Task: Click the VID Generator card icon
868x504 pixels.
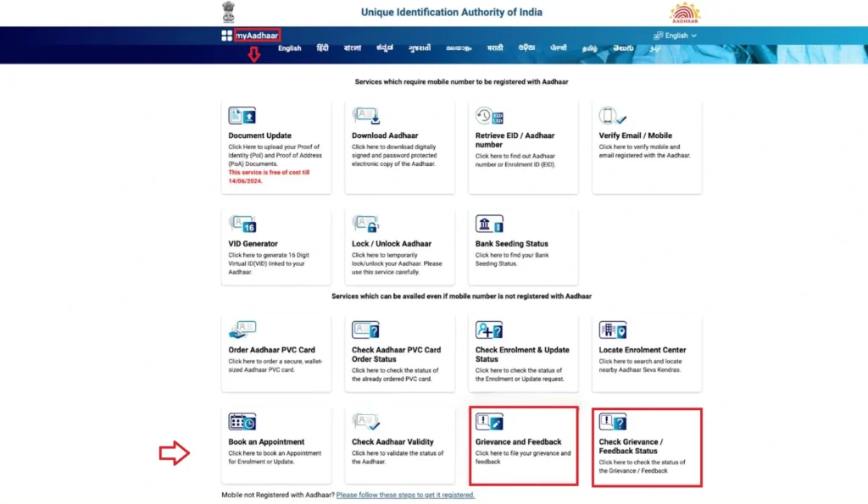Action: point(242,224)
